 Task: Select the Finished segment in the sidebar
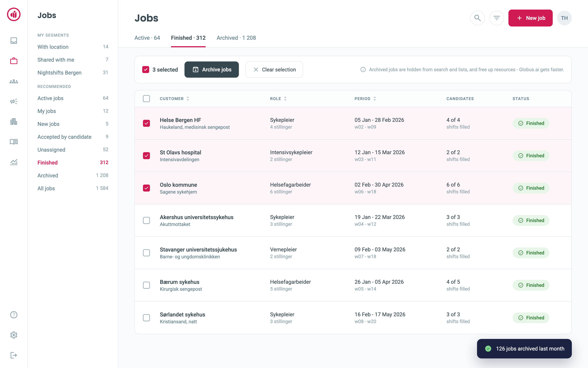[x=73, y=163]
